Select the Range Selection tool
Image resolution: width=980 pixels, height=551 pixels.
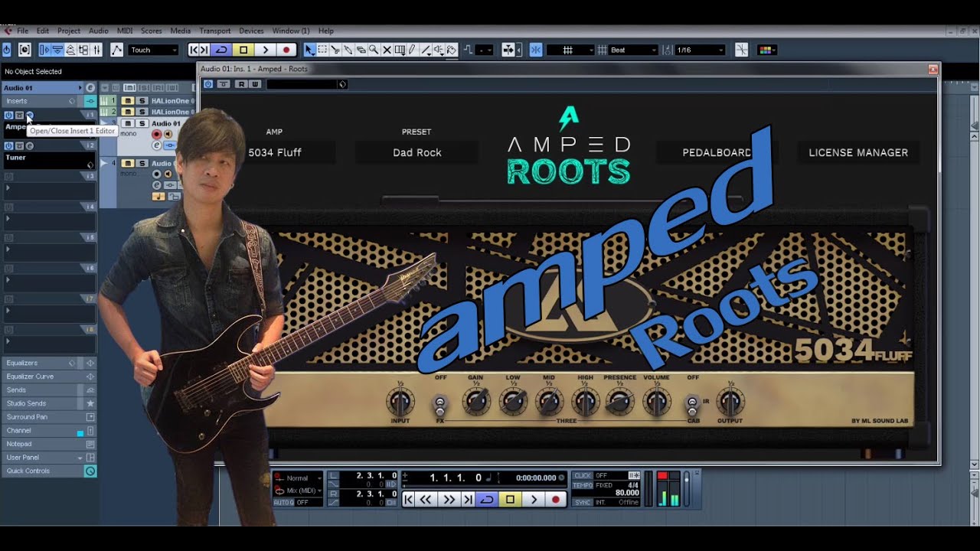coord(322,50)
